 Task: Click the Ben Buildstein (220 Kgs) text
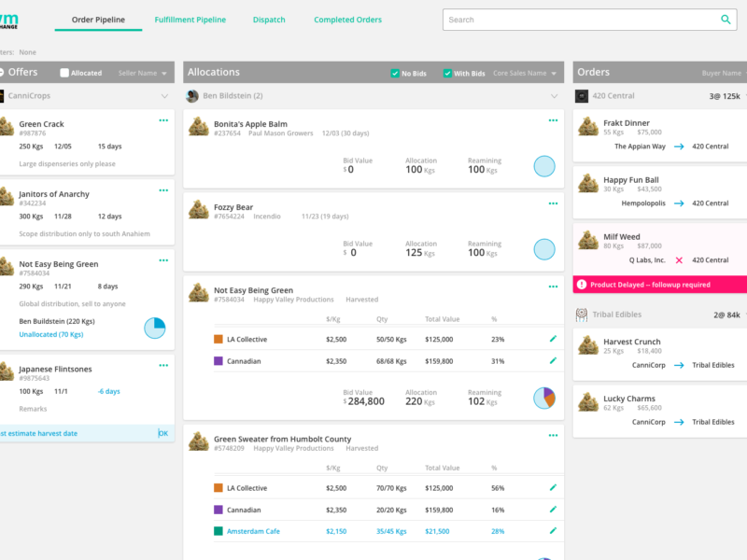pyautogui.click(x=57, y=321)
